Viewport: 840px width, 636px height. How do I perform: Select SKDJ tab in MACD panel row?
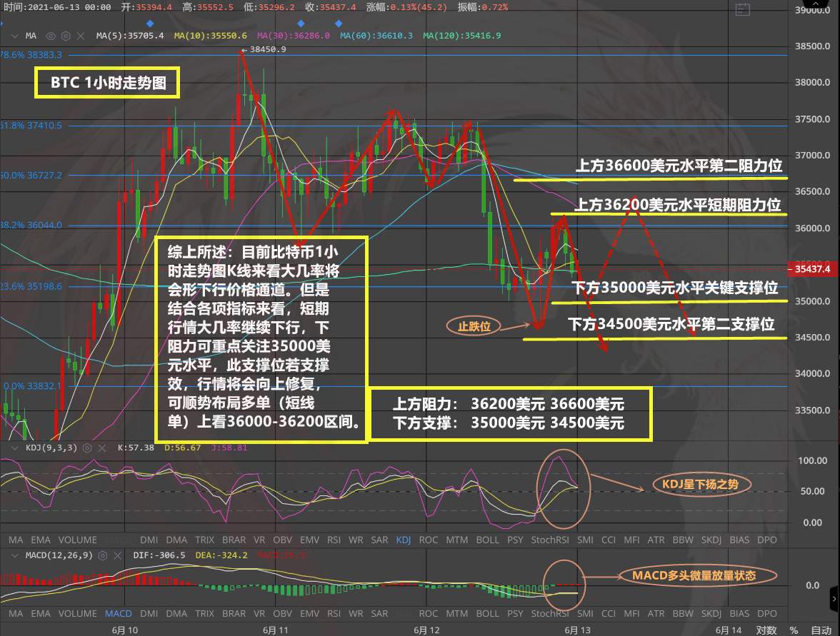pos(711,614)
